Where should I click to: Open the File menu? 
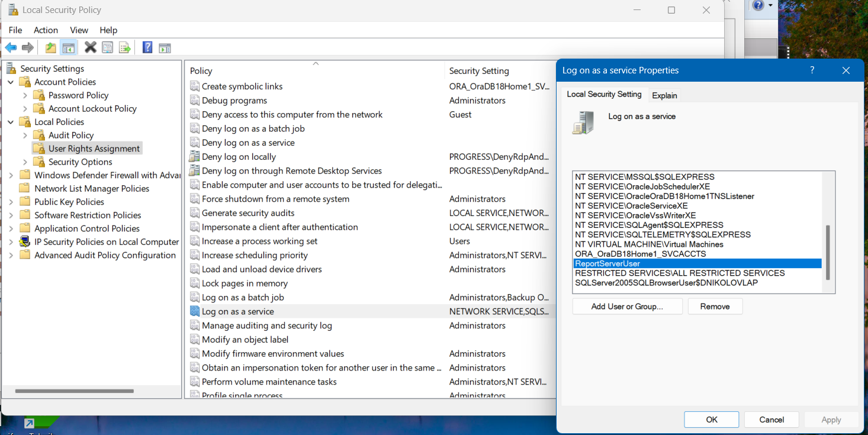click(15, 30)
